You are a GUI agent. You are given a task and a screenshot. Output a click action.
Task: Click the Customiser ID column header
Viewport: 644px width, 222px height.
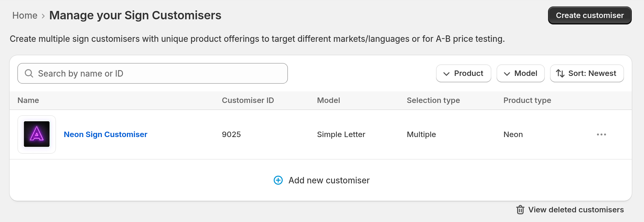(x=248, y=100)
